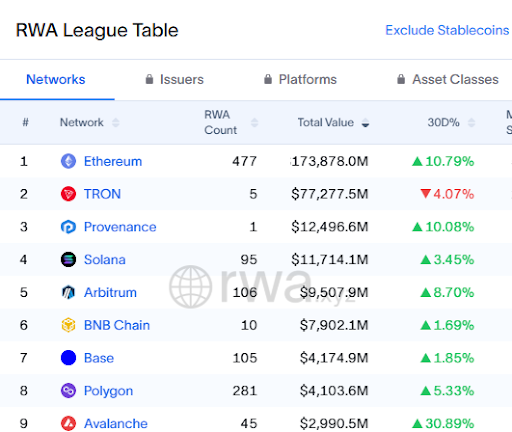The width and height of the screenshot is (512, 432).
Task: Select the value $4,103.6M for Polygon
Action: [334, 391]
